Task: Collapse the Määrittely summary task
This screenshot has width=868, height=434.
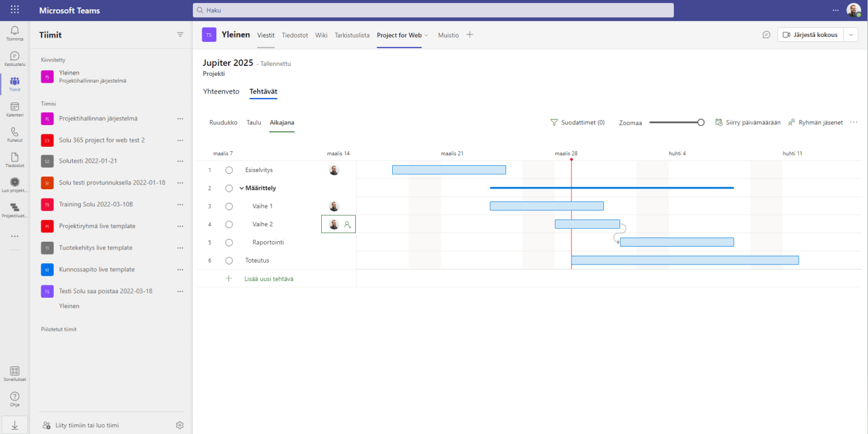Action: [242, 188]
